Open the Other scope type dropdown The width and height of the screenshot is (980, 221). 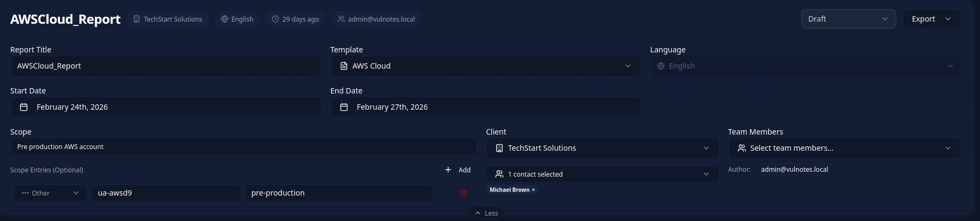51,193
